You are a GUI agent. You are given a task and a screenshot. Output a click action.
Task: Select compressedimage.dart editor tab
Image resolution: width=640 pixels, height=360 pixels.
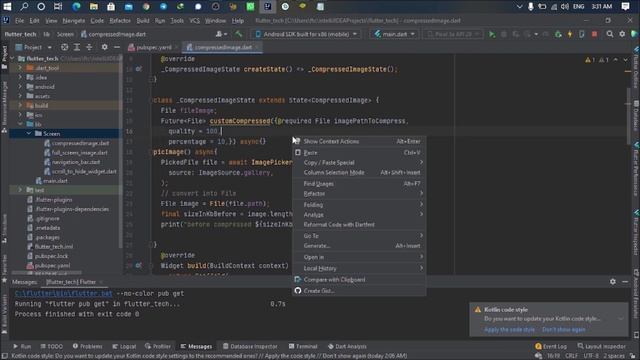(222, 47)
